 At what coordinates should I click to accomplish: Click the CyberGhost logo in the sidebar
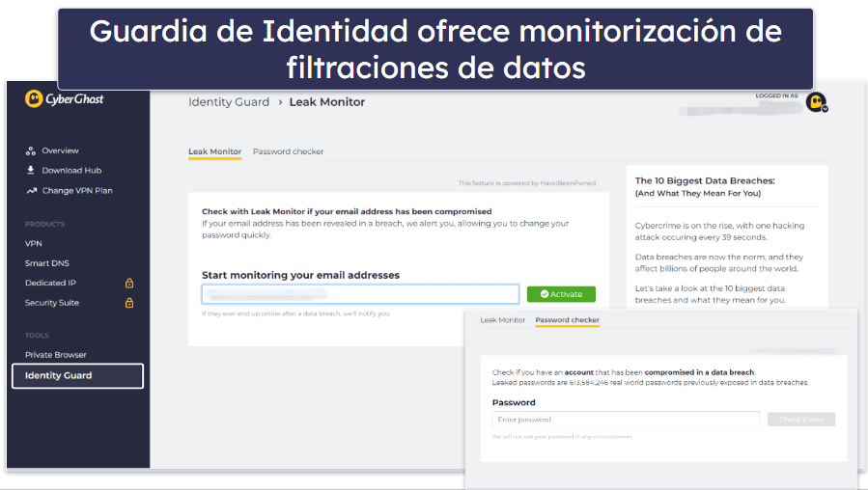[x=65, y=99]
